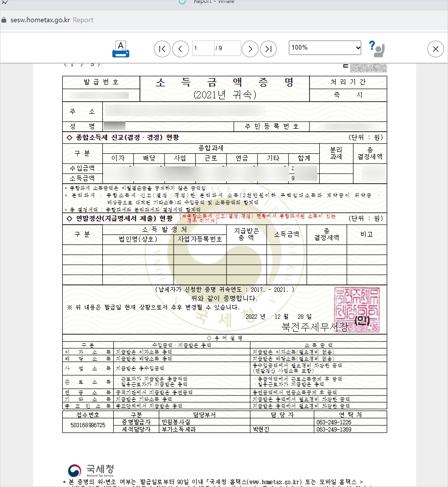Go to the first page
This screenshot has width=448, height=487.
click(162, 49)
